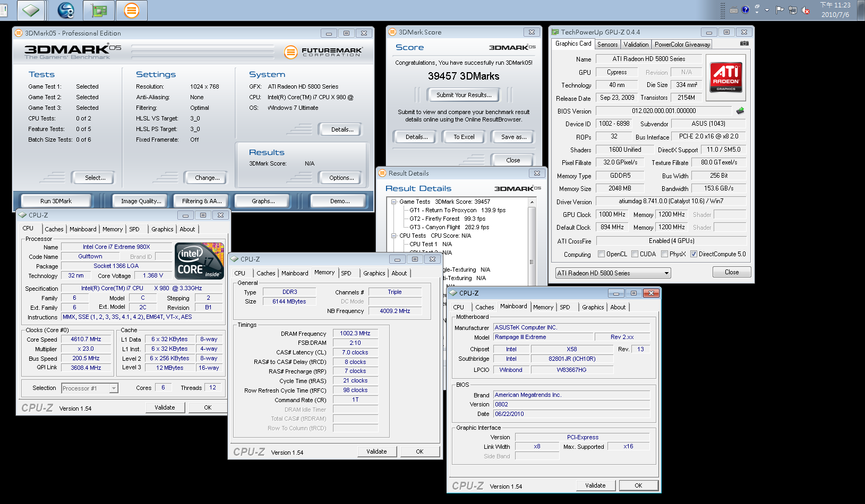
Task: Click the Futuremark Corporation logo
Action: tap(324, 52)
